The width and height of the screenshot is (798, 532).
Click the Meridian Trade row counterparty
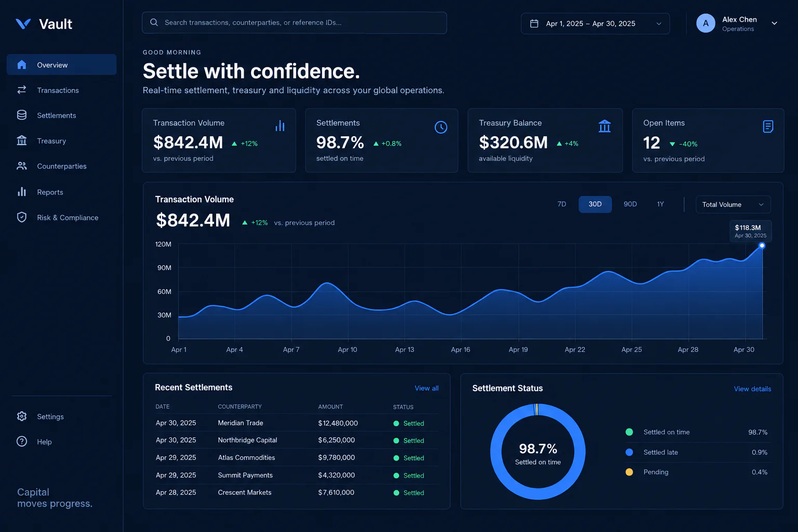click(x=241, y=423)
